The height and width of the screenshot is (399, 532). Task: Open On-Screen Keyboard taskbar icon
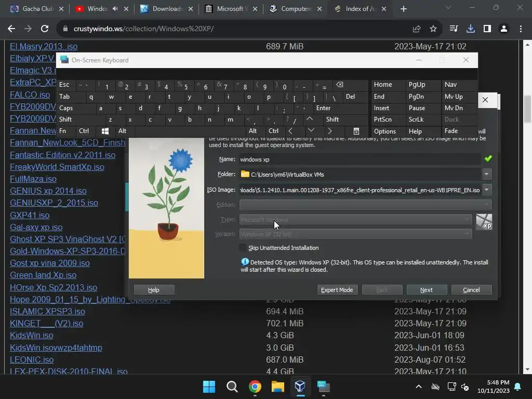tap(323, 387)
